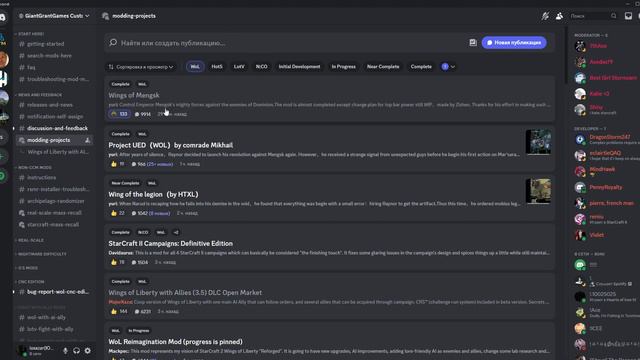This screenshot has height=360, width=640.
Task: Click thumbs-up reaction on Wings of Mengsk
Action: (x=119, y=114)
